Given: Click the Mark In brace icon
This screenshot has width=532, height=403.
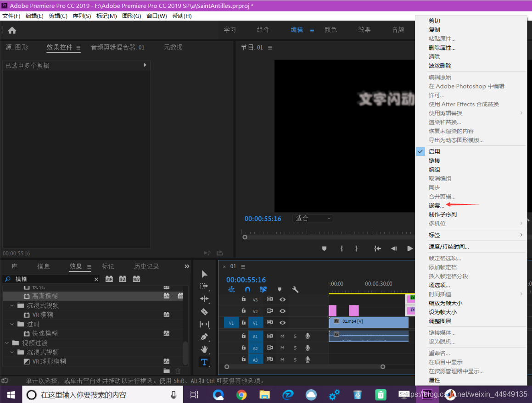Looking at the screenshot, I should tap(342, 248).
